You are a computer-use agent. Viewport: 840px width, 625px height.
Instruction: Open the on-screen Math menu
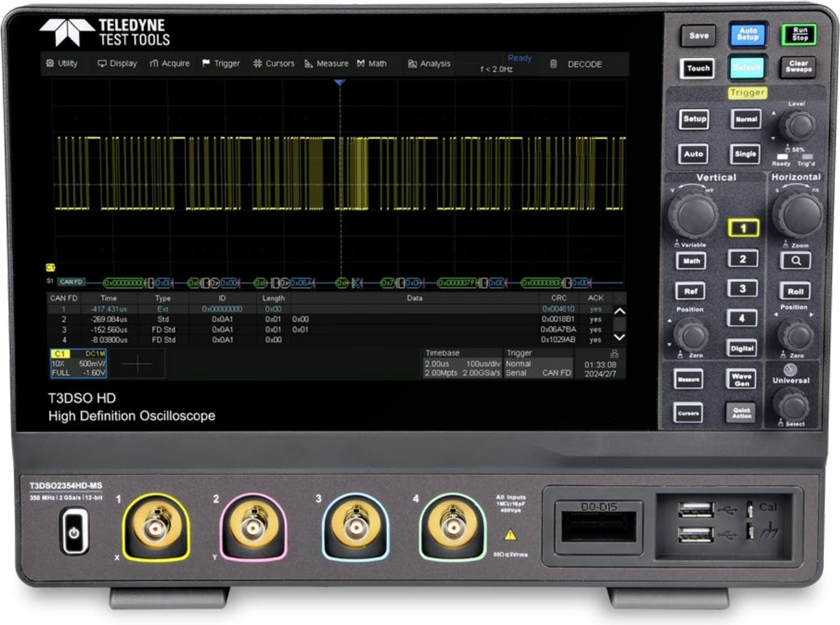coord(372,63)
